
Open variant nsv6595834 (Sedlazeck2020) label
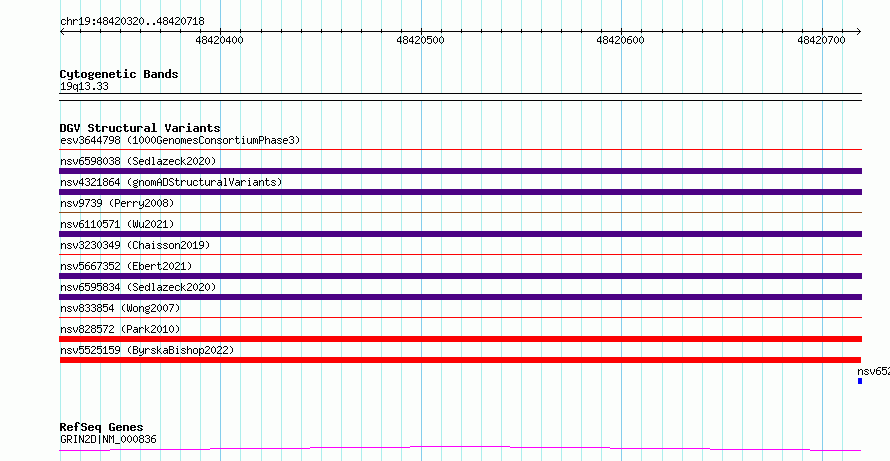coord(138,287)
